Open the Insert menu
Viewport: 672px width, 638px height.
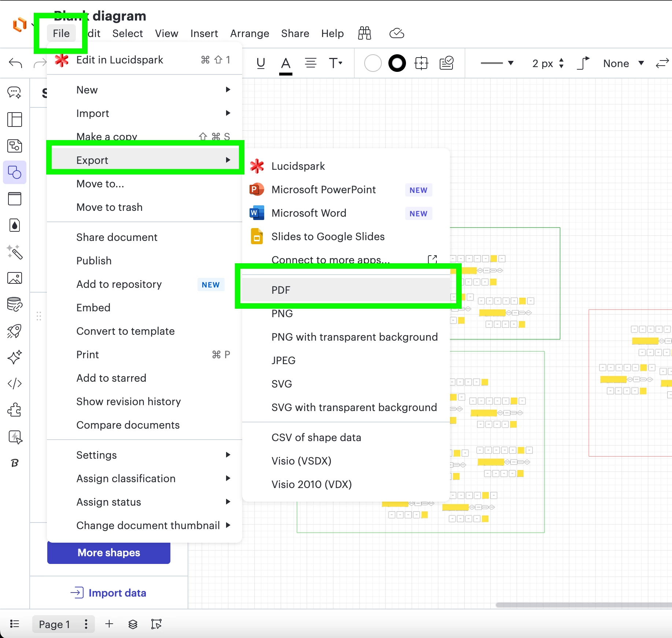204,33
